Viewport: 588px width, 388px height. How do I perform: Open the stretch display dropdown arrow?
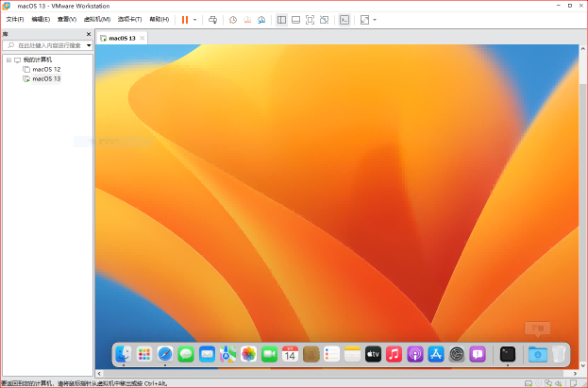click(x=375, y=20)
